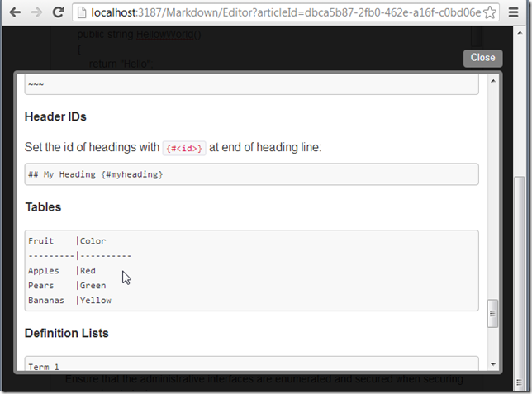Screen dimensions: 532x394
Task: Click the help dialog scroll up arrow
Action: tap(493, 81)
